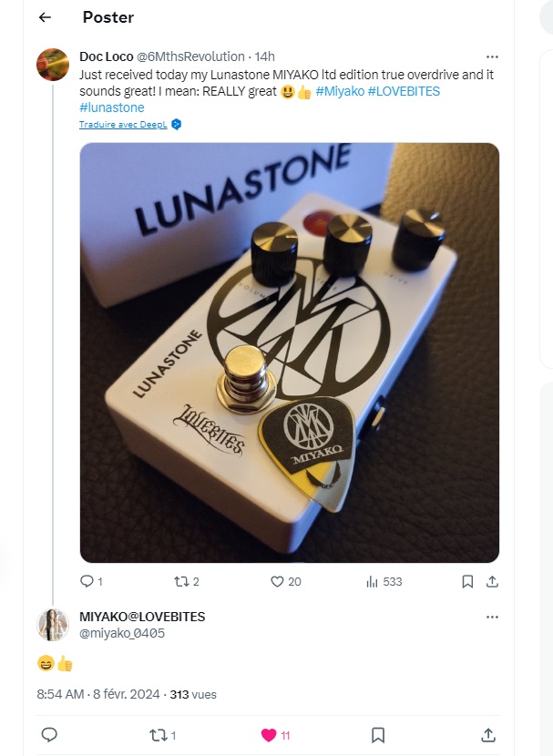Screen dimensions: 553x756
Task: Like Doc Loco's tweet showing 20 likes
Action: coord(278,581)
